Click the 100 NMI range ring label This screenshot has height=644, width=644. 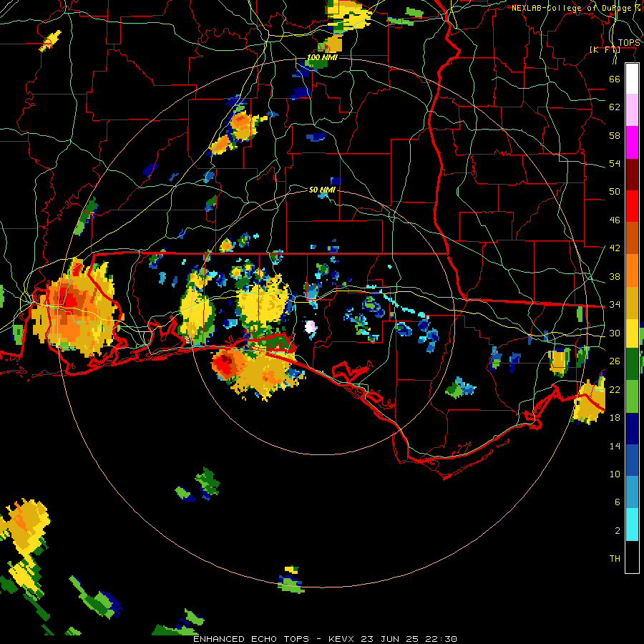(x=322, y=57)
